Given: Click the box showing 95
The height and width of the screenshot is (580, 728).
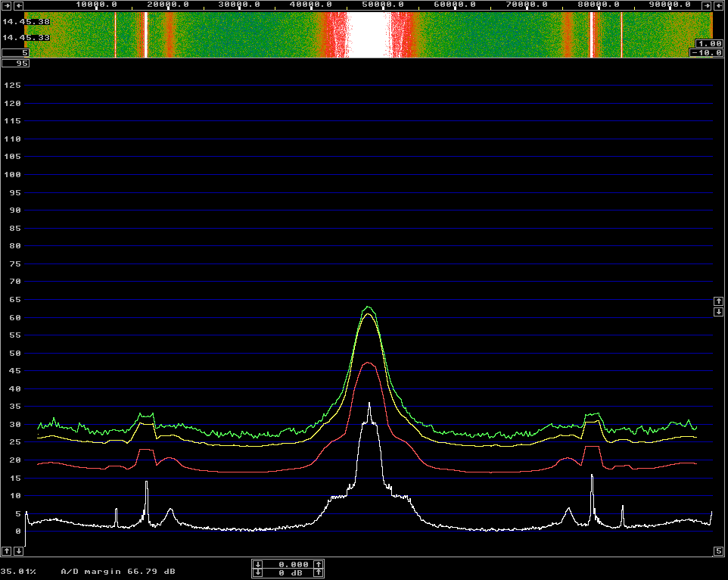Looking at the screenshot, I should [15, 63].
